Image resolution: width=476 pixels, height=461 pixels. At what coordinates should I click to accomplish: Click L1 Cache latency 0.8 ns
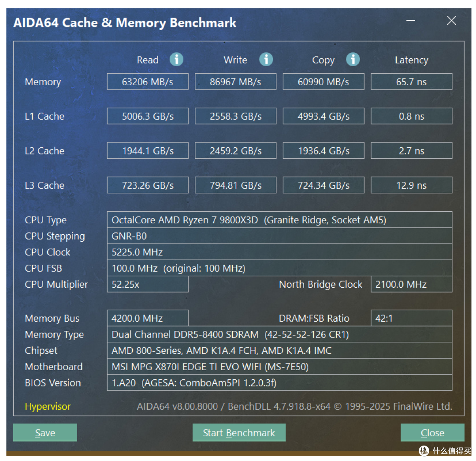click(x=411, y=116)
